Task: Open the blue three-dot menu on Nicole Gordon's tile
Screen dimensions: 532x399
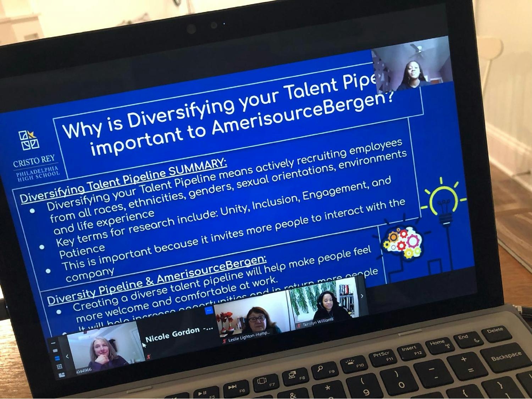Action: pos(209,310)
